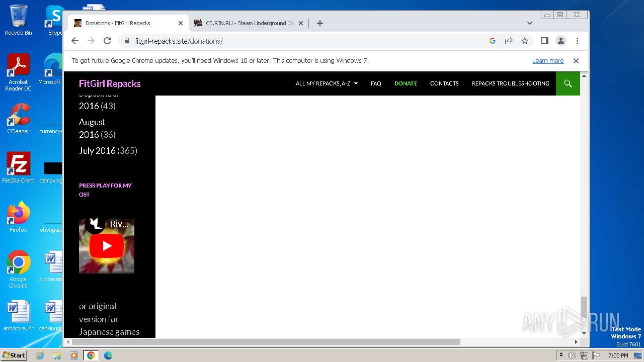Close the CS.RIN.RU tab

click(301, 23)
